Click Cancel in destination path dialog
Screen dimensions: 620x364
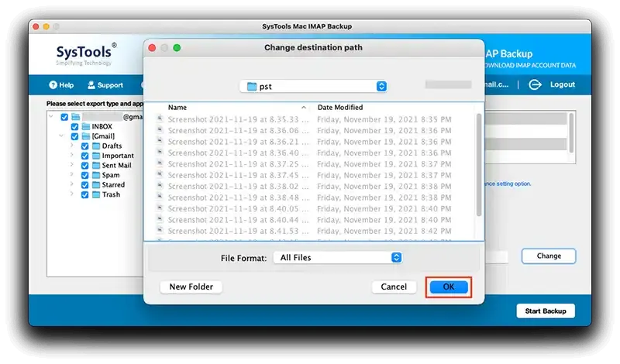[394, 287]
